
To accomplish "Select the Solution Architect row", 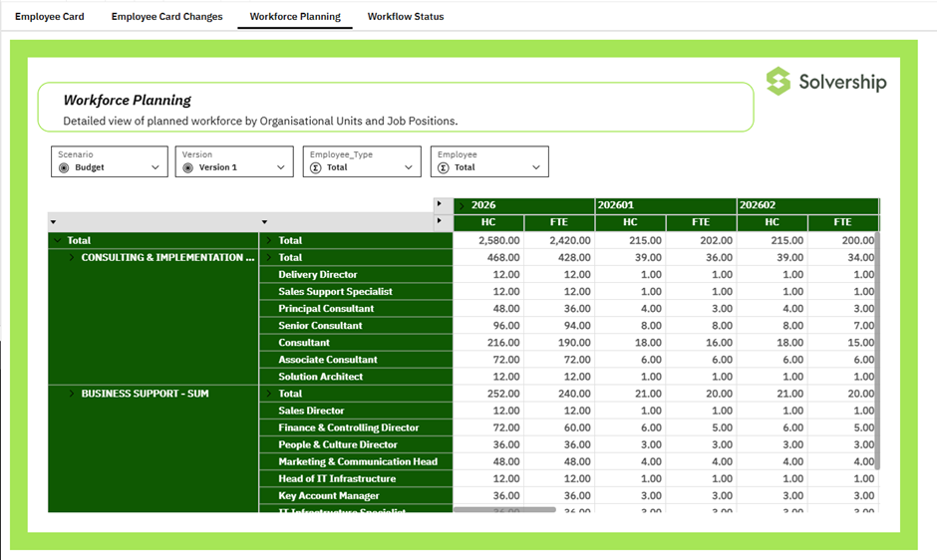I will click(x=356, y=377).
